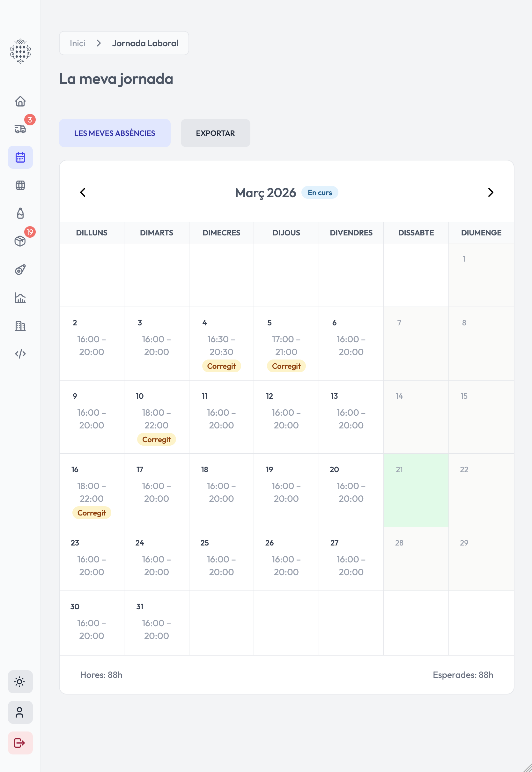This screenshot has width=532, height=772.
Task: Open the user profile icon
Action: coord(20,712)
